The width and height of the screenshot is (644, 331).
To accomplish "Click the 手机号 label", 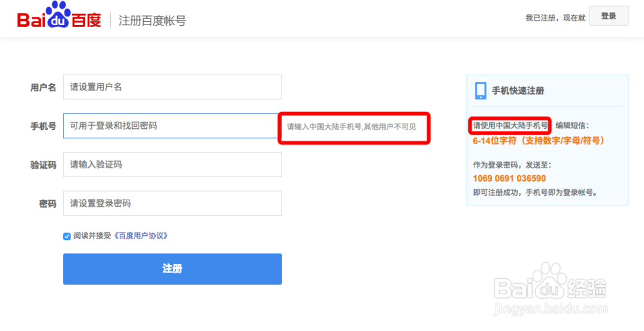I will point(43,126).
